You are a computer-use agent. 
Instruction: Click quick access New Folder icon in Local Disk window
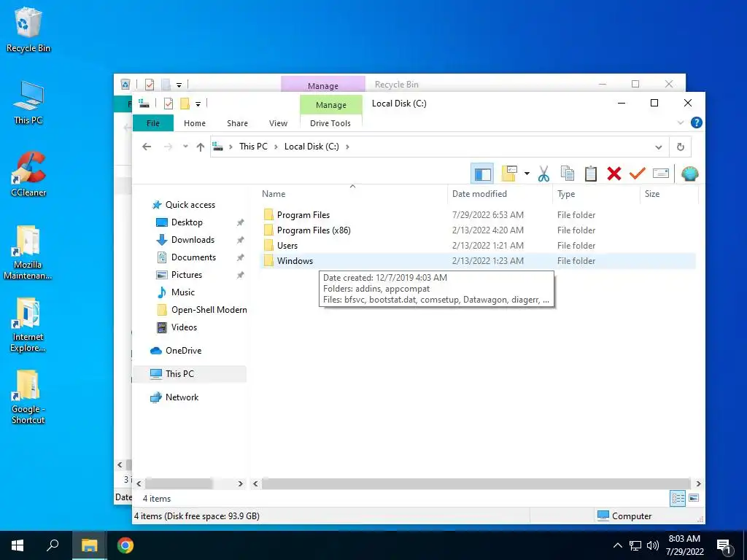click(185, 104)
